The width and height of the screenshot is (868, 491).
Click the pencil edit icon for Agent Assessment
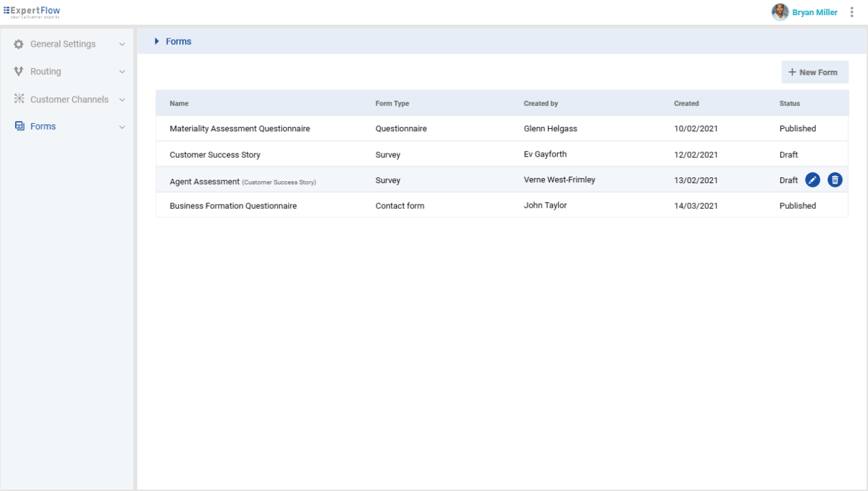tap(812, 180)
